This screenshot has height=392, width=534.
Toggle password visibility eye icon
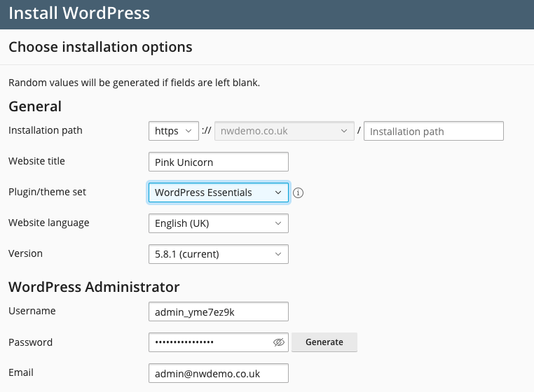(x=279, y=342)
